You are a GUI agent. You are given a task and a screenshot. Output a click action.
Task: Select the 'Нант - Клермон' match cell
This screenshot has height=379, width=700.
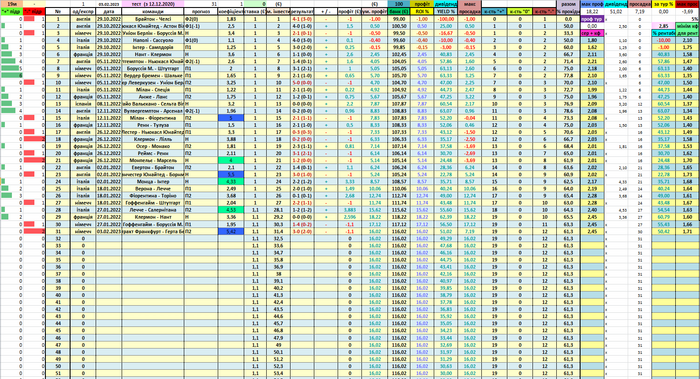point(153,54)
